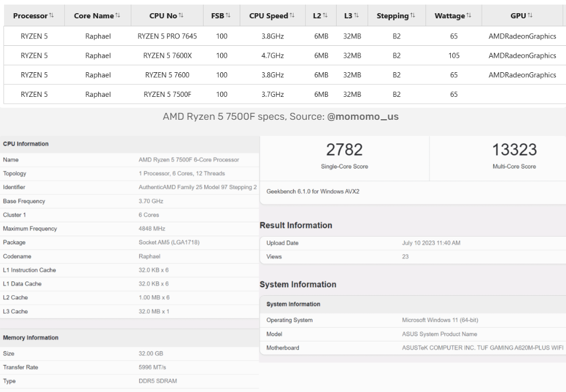Click the System Information panel header
This screenshot has height=392, width=566.
pos(293,304)
